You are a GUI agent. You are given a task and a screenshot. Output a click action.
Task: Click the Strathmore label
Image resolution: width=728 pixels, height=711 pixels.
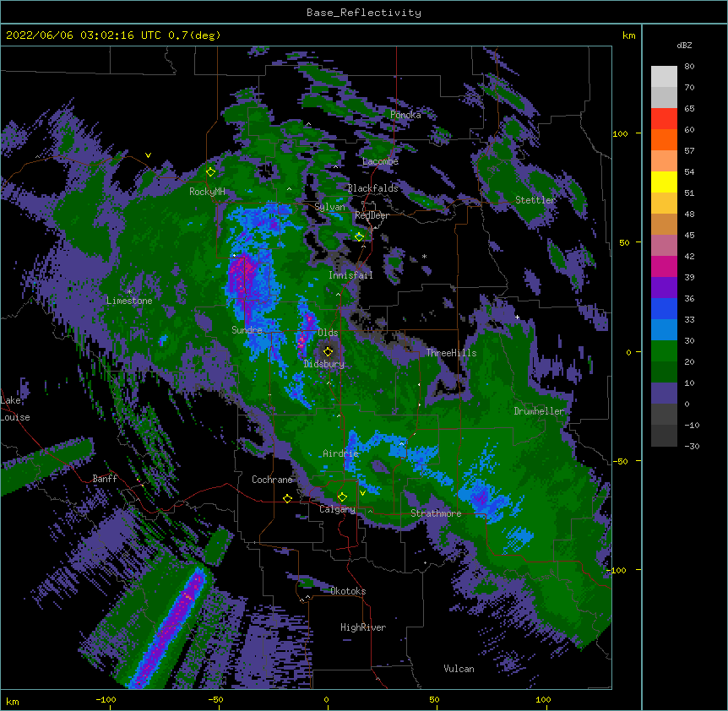coord(436,513)
